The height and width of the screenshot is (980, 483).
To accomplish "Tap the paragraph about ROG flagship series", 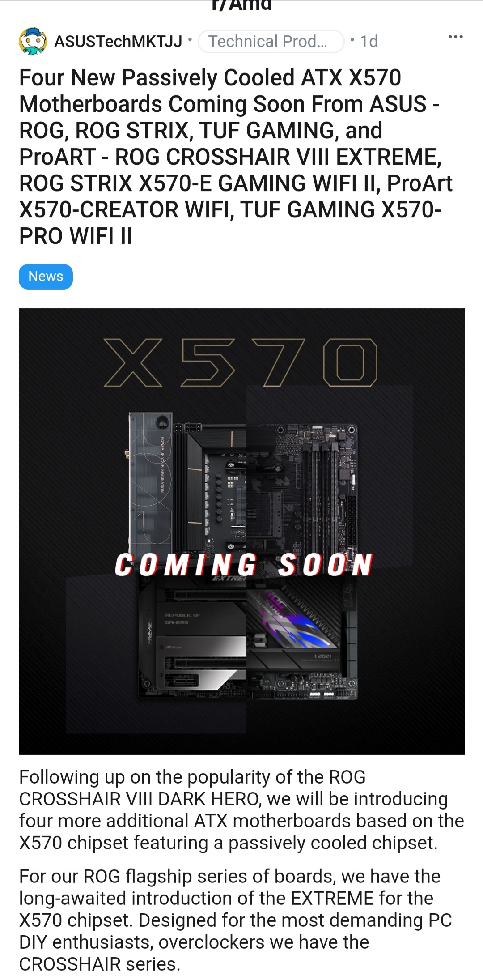I will [236, 920].
